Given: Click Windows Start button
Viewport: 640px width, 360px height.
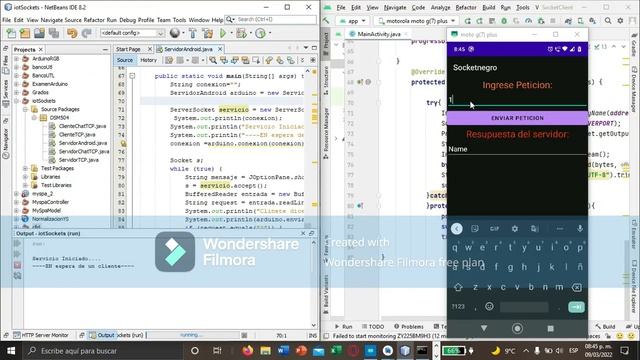Looking at the screenshot, I should click(x=11, y=351).
